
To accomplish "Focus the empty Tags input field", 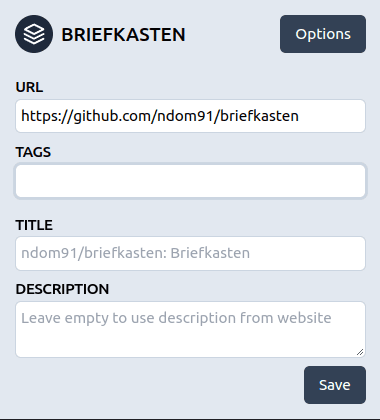I will pyautogui.click(x=190, y=181).
